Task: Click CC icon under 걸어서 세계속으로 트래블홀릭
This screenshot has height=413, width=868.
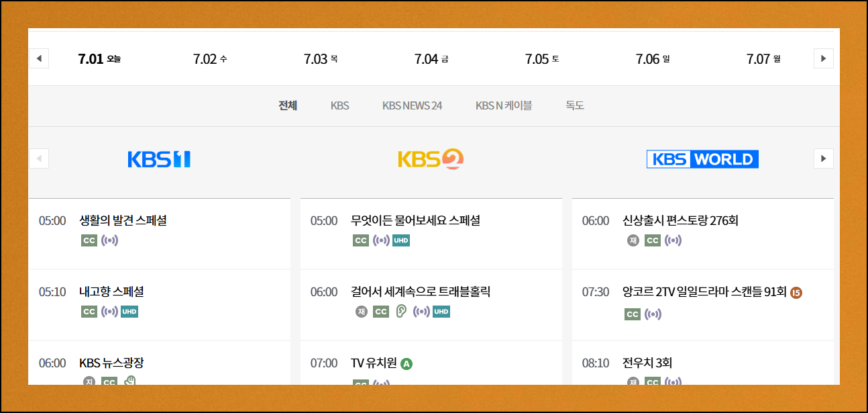Action: 381,312
